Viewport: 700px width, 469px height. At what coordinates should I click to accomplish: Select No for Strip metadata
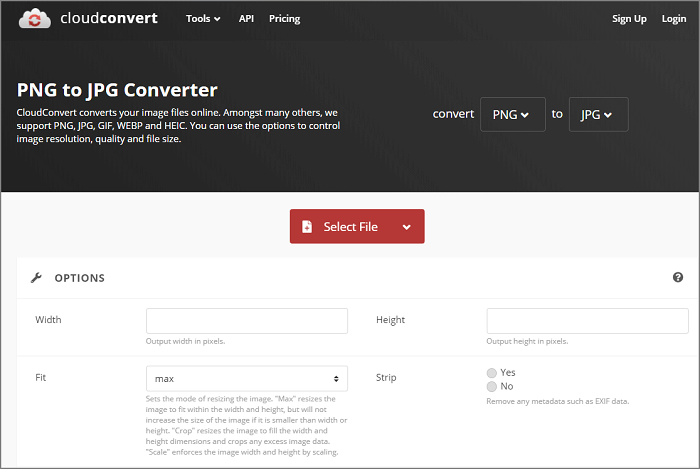pyautogui.click(x=491, y=386)
